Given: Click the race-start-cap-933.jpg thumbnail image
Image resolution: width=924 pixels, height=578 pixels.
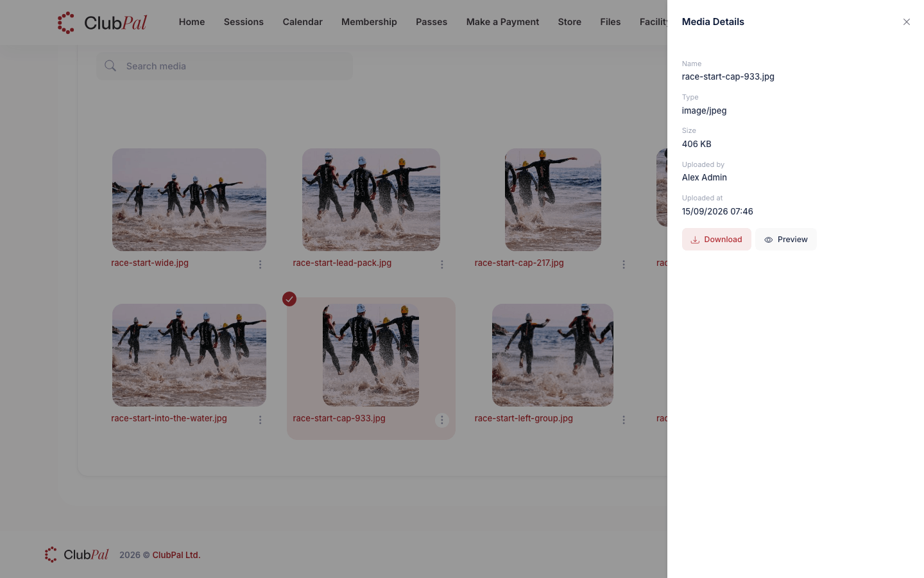Looking at the screenshot, I should point(371,355).
